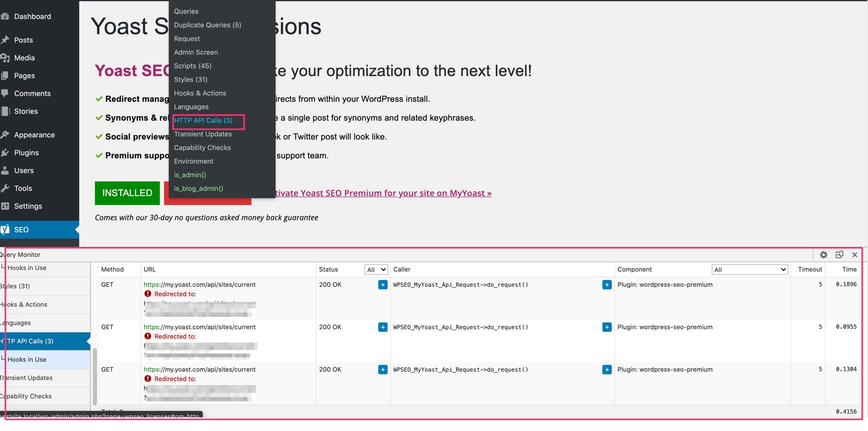Select Environment in the dropdown menu
This screenshot has width=868, height=431.
click(x=194, y=161)
